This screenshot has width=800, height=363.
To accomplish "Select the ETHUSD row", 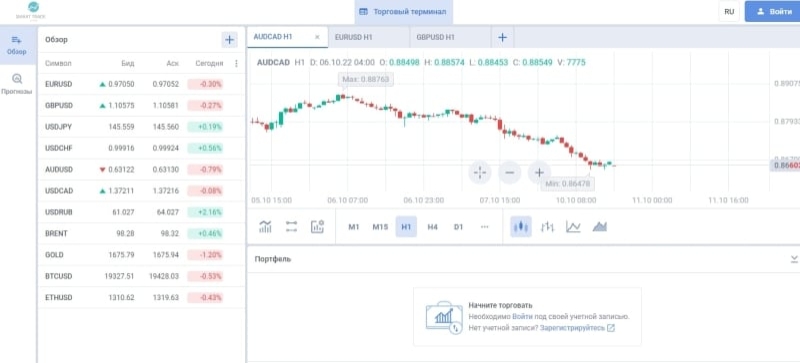I will pos(141,298).
